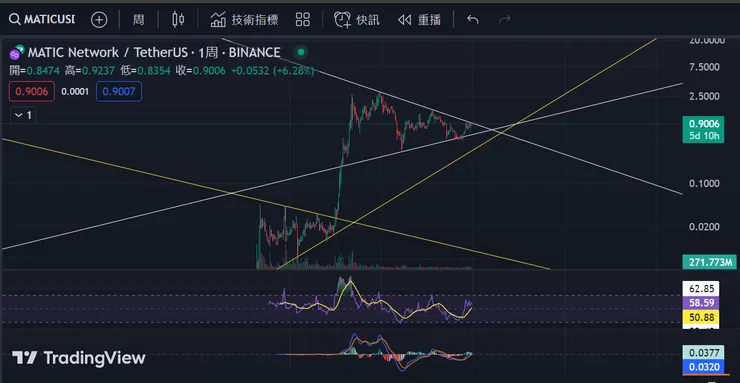Click the 0.0200 price axis label
This screenshot has width=740, height=383.
pos(704,226)
